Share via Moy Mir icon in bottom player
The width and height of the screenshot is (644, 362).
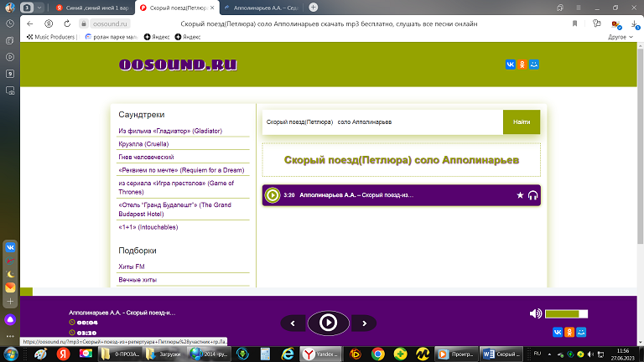(x=581, y=332)
